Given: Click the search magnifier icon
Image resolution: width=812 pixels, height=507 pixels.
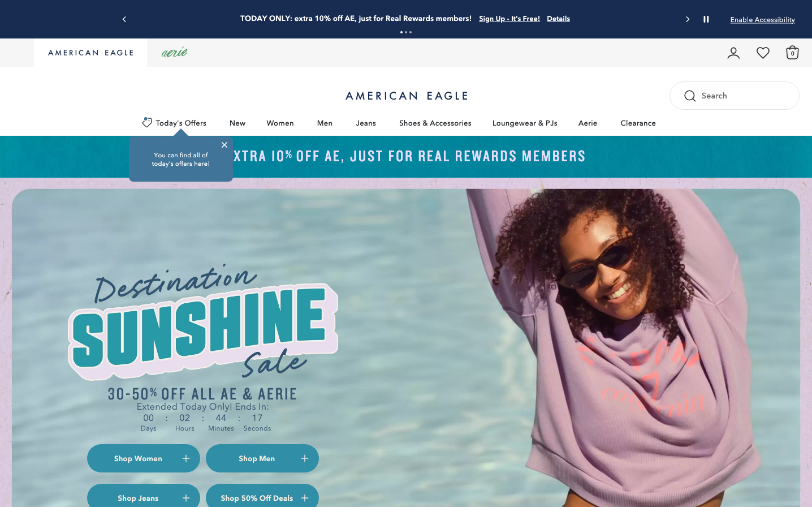Looking at the screenshot, I should [690, 96].
